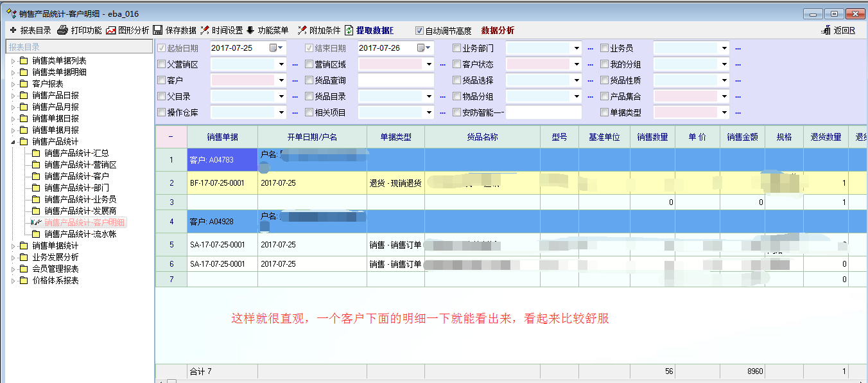Enable the 业务部门 filter checkbox
The image size is (868, 383).
[x=456, y=48]
